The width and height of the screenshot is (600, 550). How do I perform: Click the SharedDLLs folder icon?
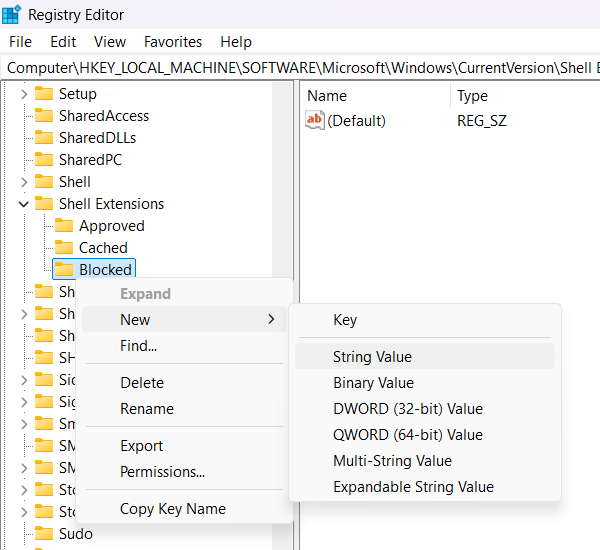click(x=43, y=138)
